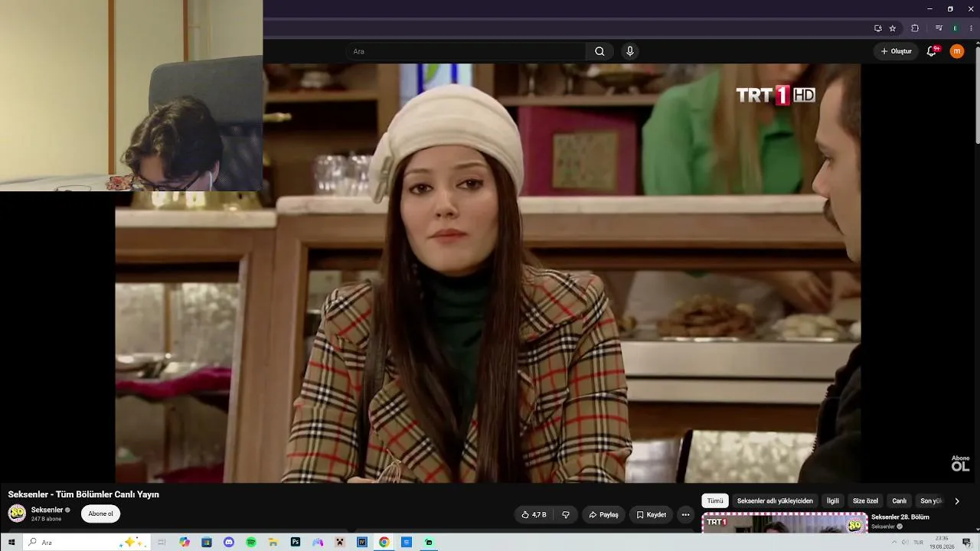
Task: Open Discord from the taskbar
Action: tap(229, 543)
